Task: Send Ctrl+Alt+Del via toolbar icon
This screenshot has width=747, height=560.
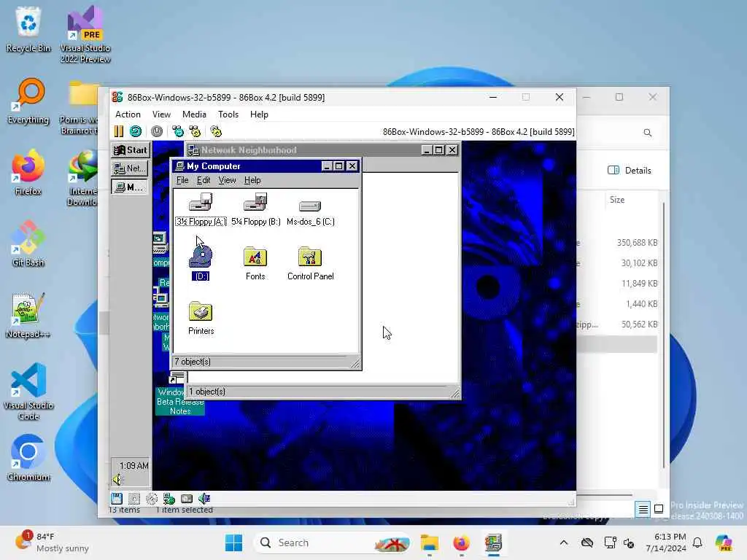Action: coord(178,131)
